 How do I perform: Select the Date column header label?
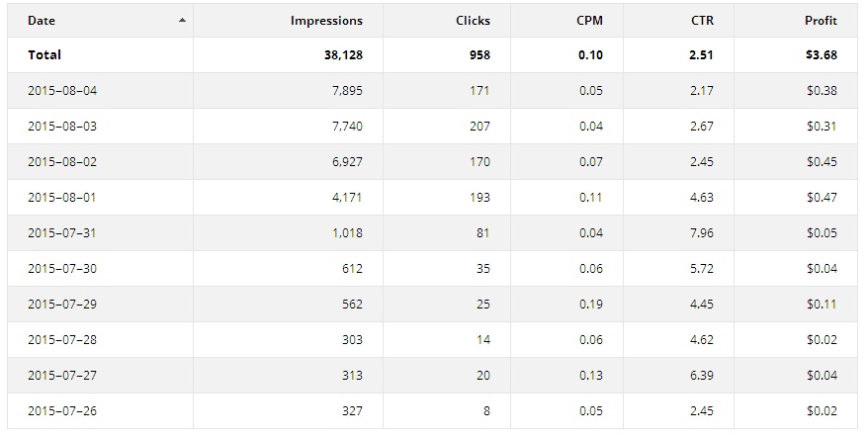[x=42, y=21]
